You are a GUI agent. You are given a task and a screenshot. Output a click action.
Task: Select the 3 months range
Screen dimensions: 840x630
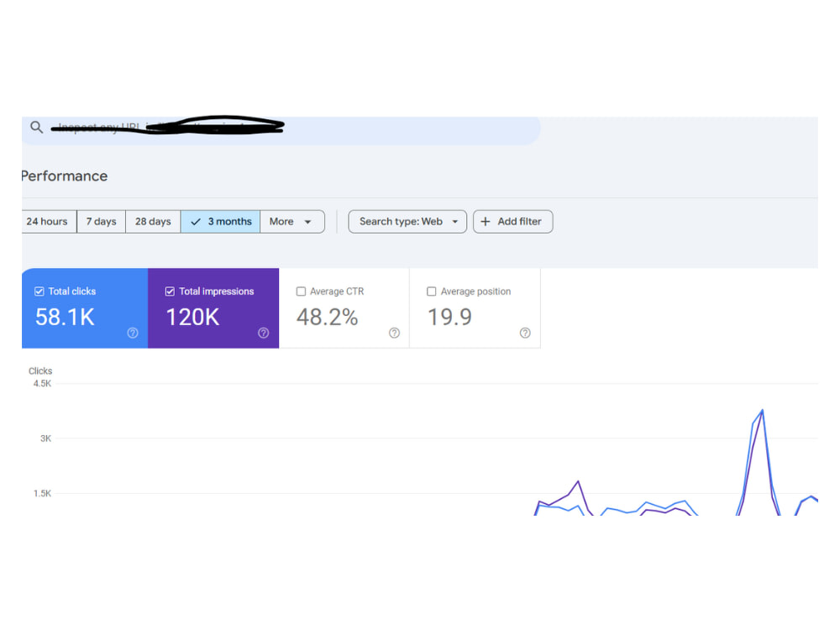coord(220,222)
